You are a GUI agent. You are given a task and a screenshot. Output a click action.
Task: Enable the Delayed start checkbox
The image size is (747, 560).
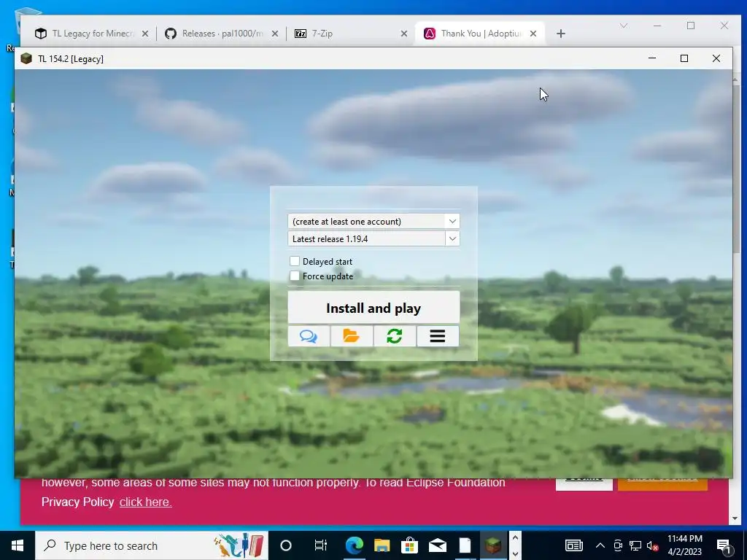(x=295, y=261)
